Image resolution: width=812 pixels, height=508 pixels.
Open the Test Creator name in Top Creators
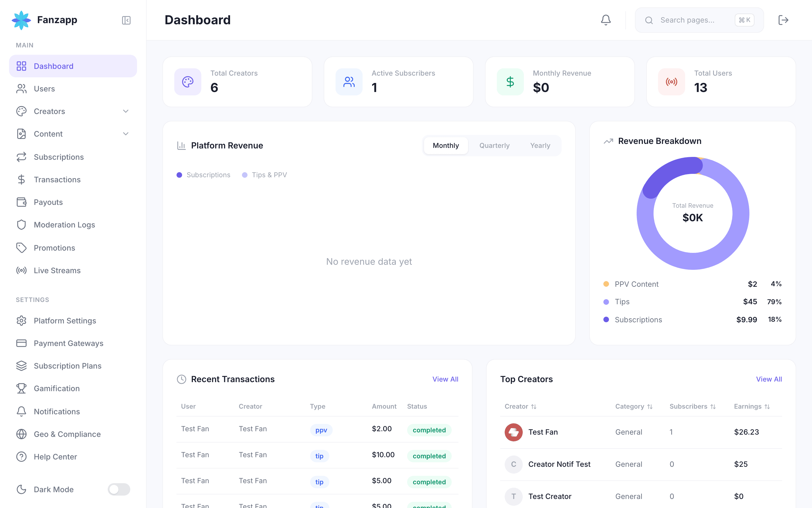pyautogui.click(x=550, y=497)
